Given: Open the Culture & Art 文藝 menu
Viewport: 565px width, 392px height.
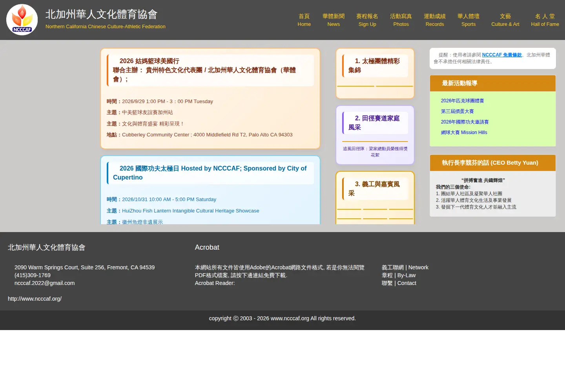Looking at the screenshot, I should (x=505, y=20).
